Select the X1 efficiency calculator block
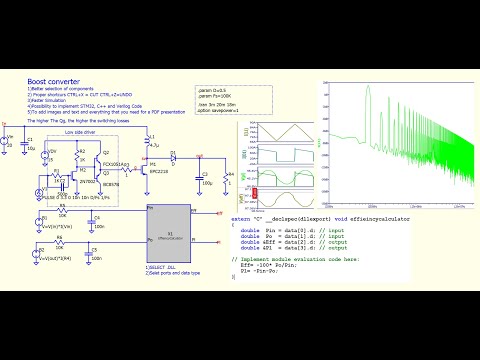The image size is (480, 360). click(169, 233)
